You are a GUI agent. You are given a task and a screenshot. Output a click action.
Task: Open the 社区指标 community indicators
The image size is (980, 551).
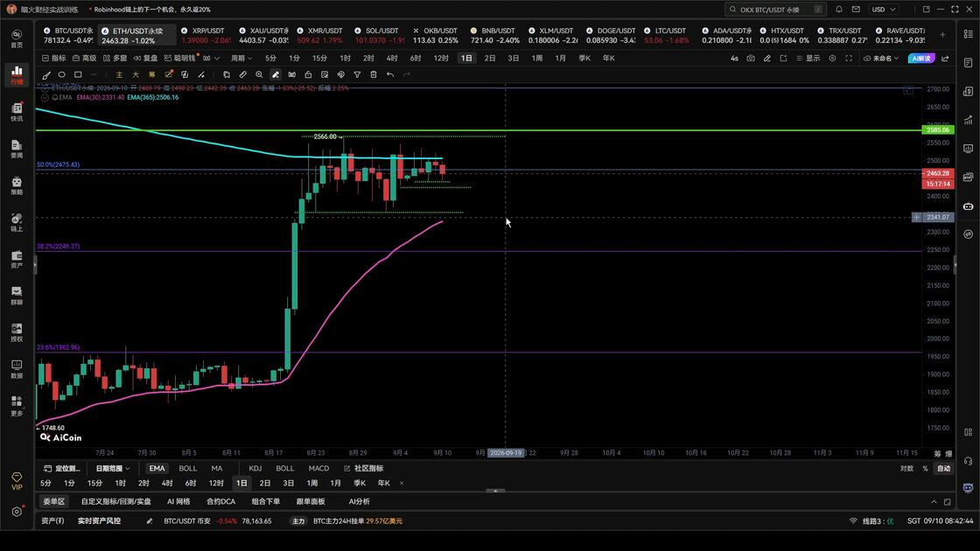point(364,469)
